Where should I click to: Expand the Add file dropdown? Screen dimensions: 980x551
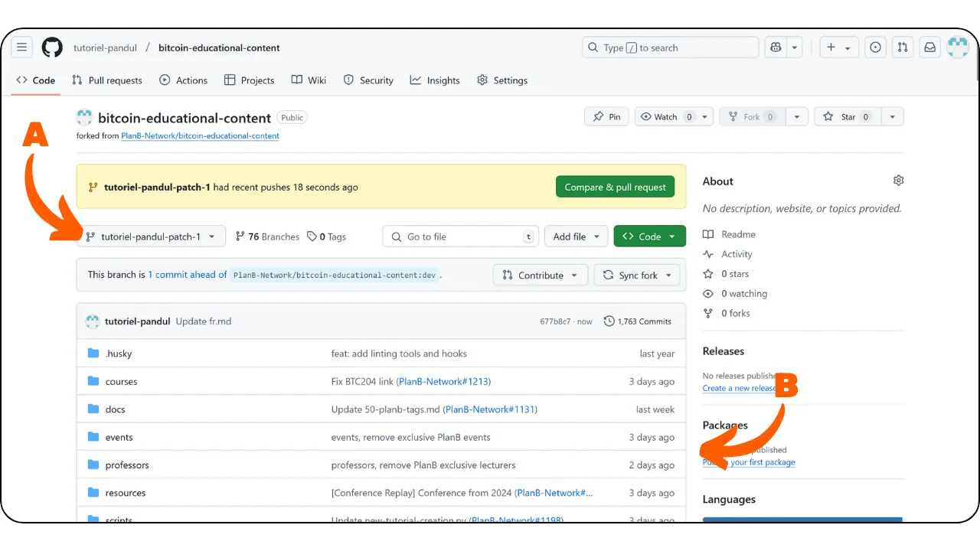pyautogui.click(x=577, y=236)
